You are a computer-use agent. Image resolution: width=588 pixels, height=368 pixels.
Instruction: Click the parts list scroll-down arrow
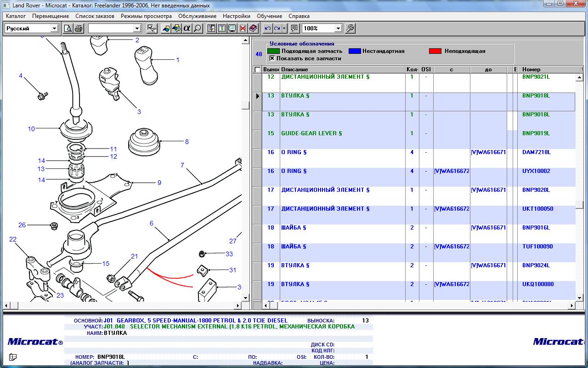[579, 298]
